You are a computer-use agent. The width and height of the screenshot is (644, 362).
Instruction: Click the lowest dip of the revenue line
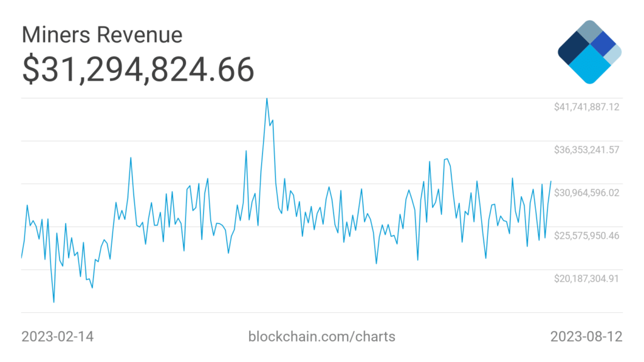(53, 302)
